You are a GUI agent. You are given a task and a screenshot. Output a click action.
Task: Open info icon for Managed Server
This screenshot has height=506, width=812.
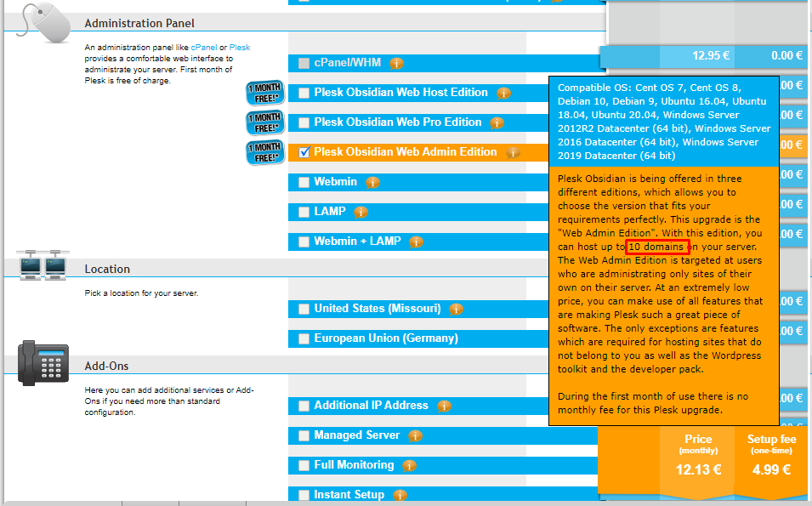click(415, 436)
